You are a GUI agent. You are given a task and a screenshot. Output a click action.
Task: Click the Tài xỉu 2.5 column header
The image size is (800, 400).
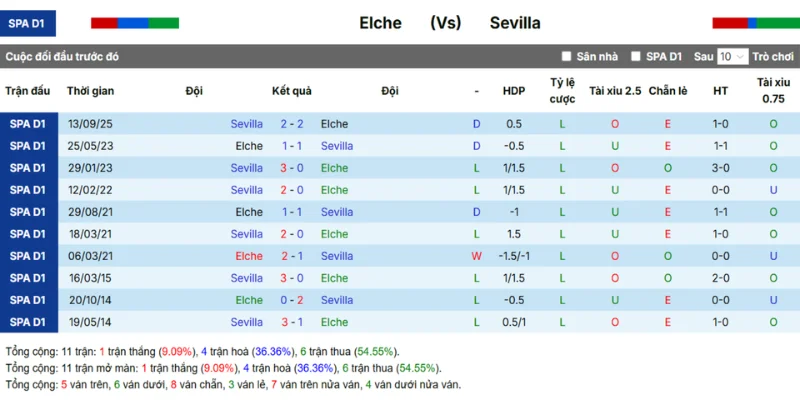[x=615, y=91]
